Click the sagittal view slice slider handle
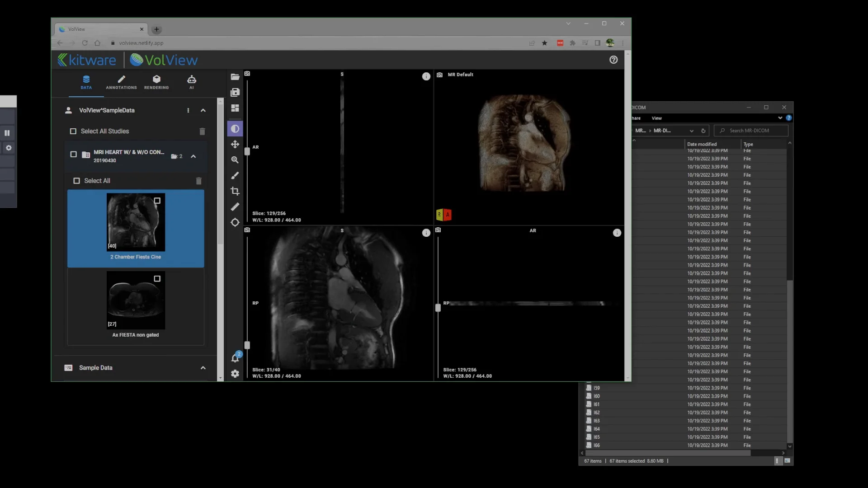 tap(247, 345)
